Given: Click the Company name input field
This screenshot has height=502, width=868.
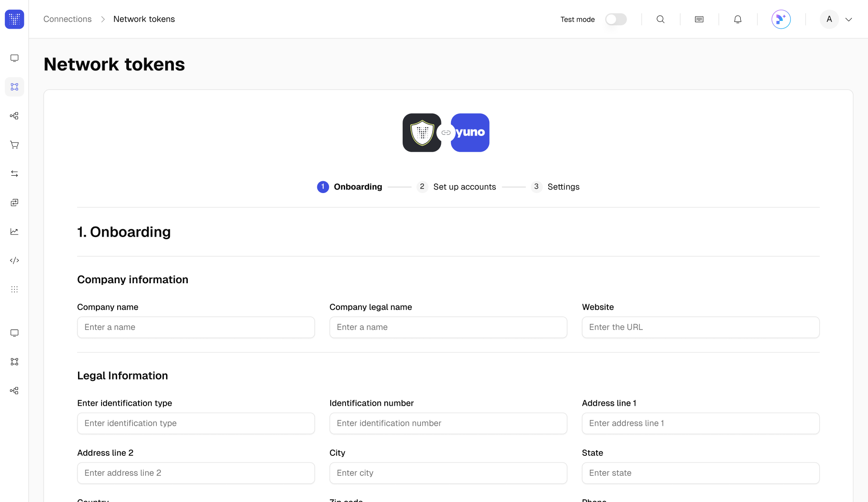Looking at the screenshot, I should tap(196, 327).
